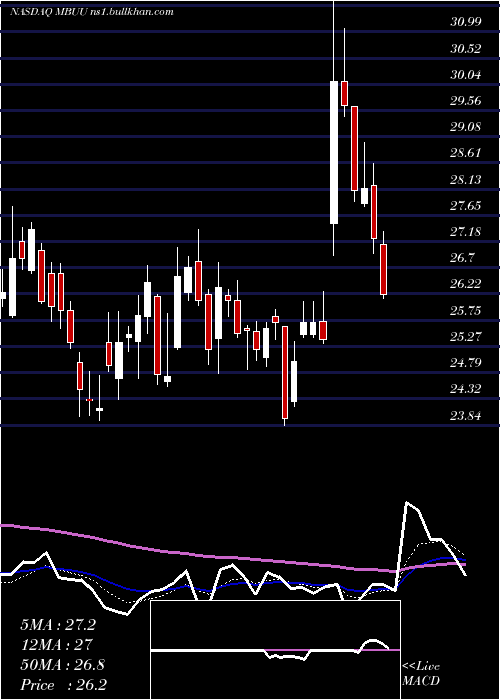Click the '<<Live MACD' label
The image size is (500, 700).
(421, 674)
